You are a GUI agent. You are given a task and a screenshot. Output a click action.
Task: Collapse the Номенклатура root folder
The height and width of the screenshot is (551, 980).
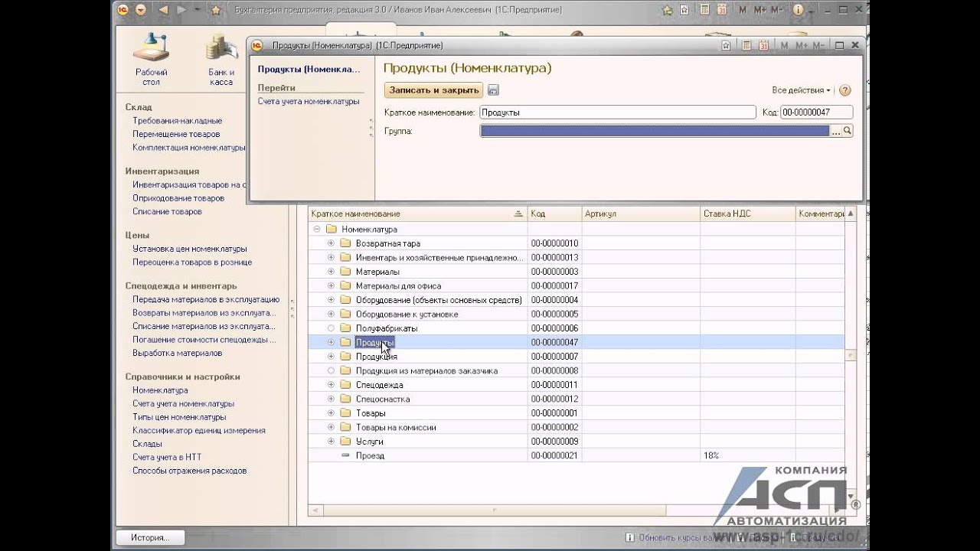(x=316, y=229)
